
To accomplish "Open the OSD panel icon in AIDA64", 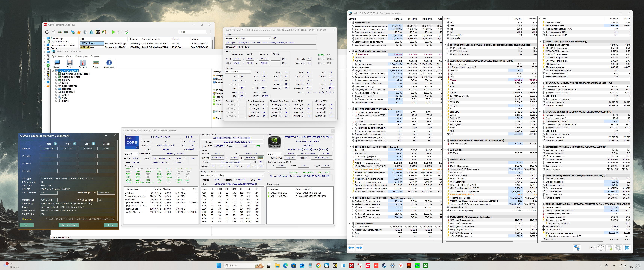I will 98,32.
